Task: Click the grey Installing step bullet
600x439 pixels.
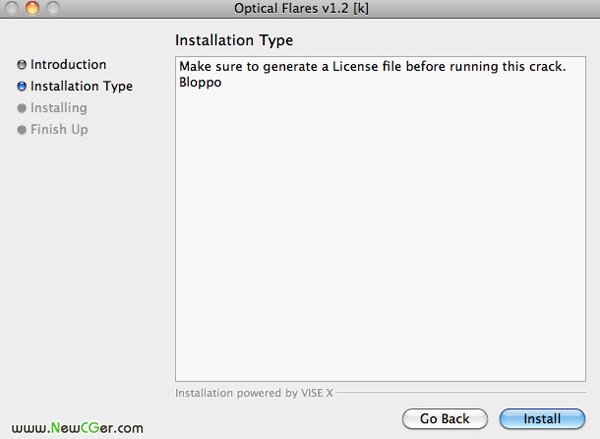Action: [22, 108]
